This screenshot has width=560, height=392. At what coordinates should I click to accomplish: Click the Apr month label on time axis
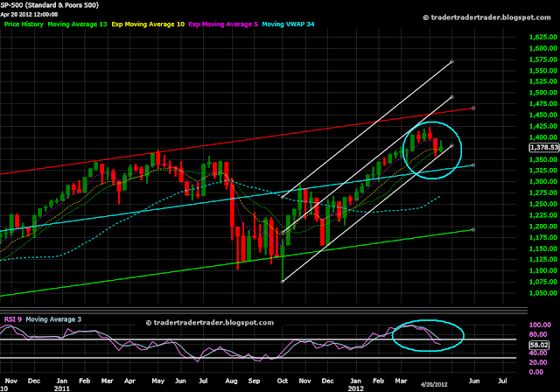click(x=129, y=381)
